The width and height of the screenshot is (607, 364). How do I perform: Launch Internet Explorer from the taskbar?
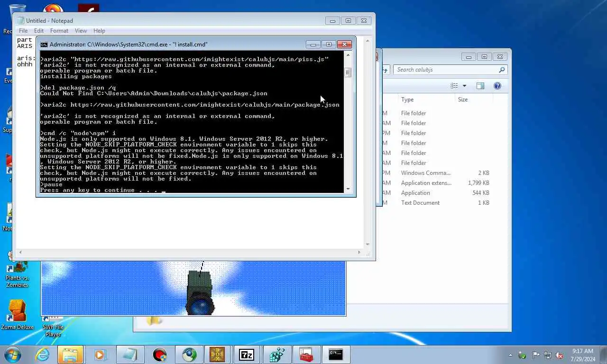42,355
